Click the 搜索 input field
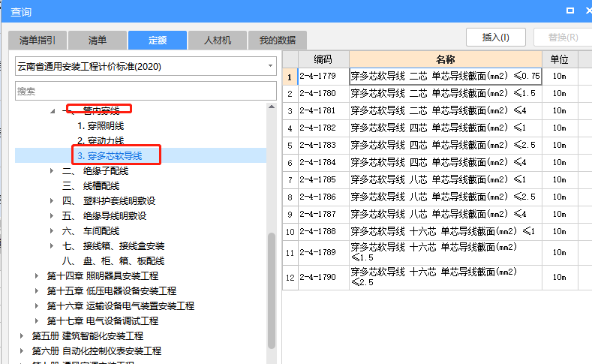This screenshot has height=364, width=592. (x=146, y=91)
